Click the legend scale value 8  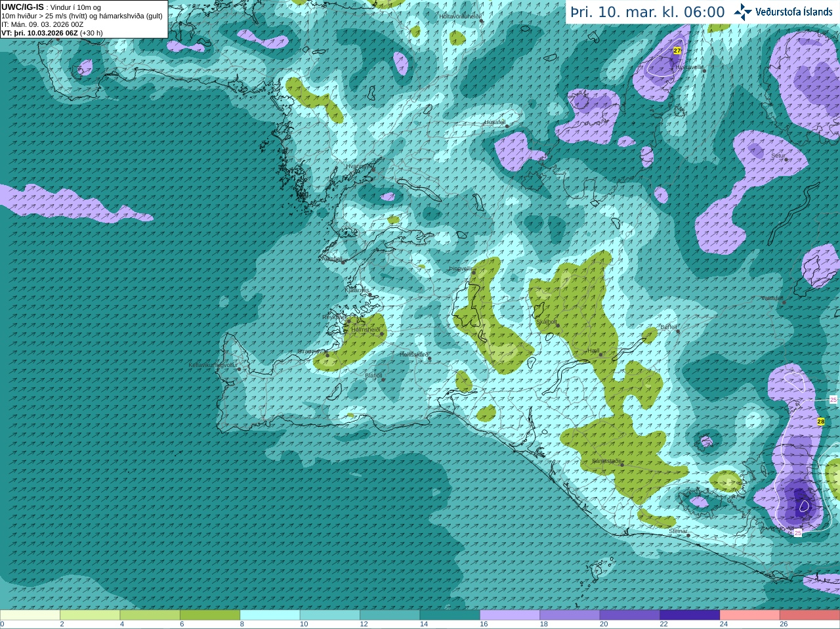click(242, 624)
